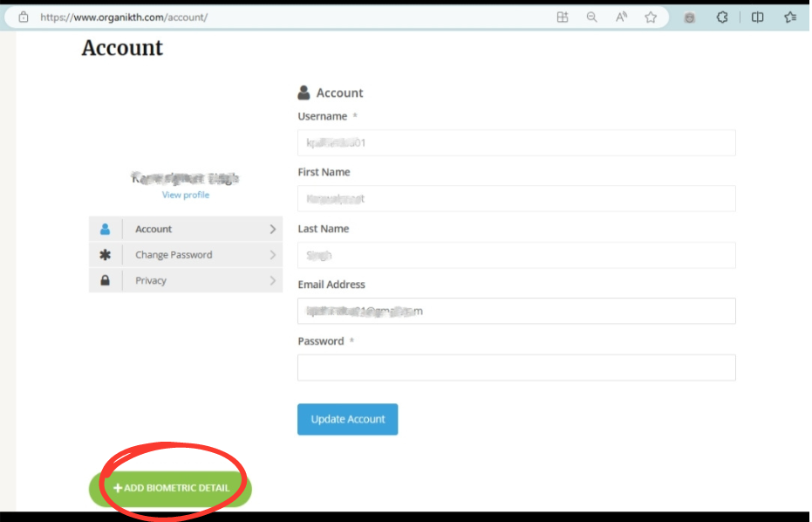
Task: Click the padlock icon beside Privacy
Action: coord(106,280)
